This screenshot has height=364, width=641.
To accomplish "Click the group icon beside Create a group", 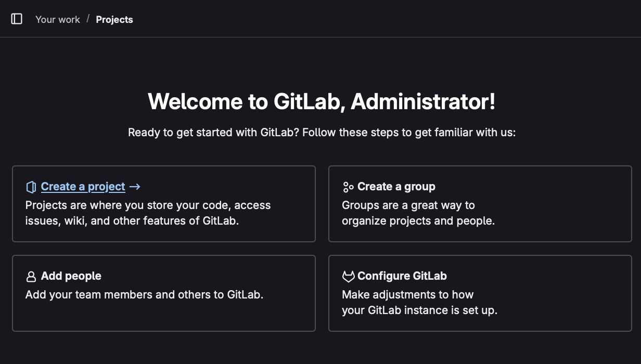I will click(348, 187).
